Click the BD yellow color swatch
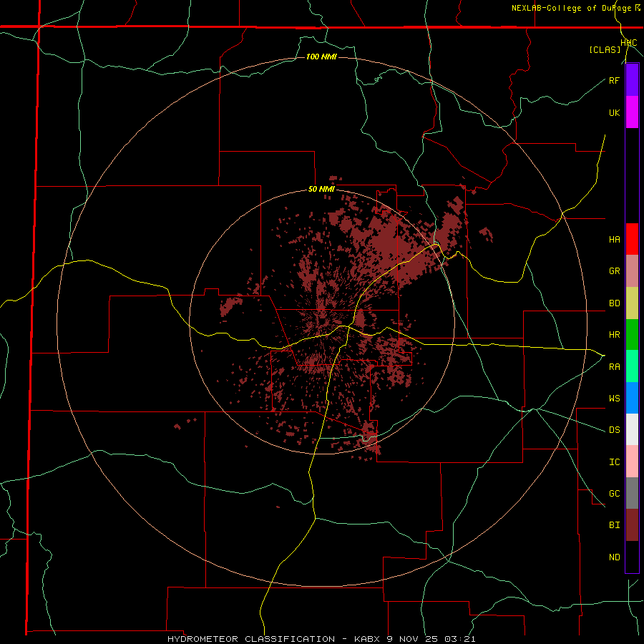This screenshot has width=644, height=644. (x=632, y=303)
